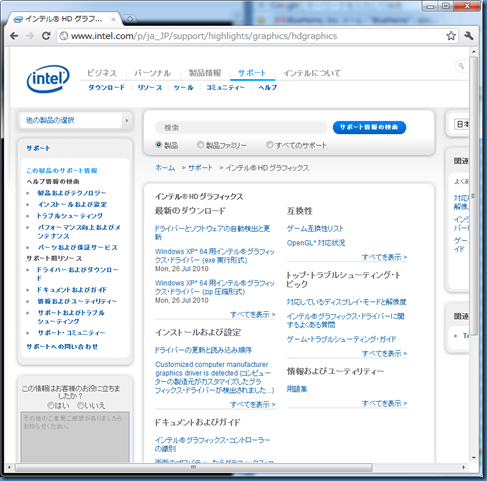Open Windows XP* 64 exe driver link

[215, 256]
